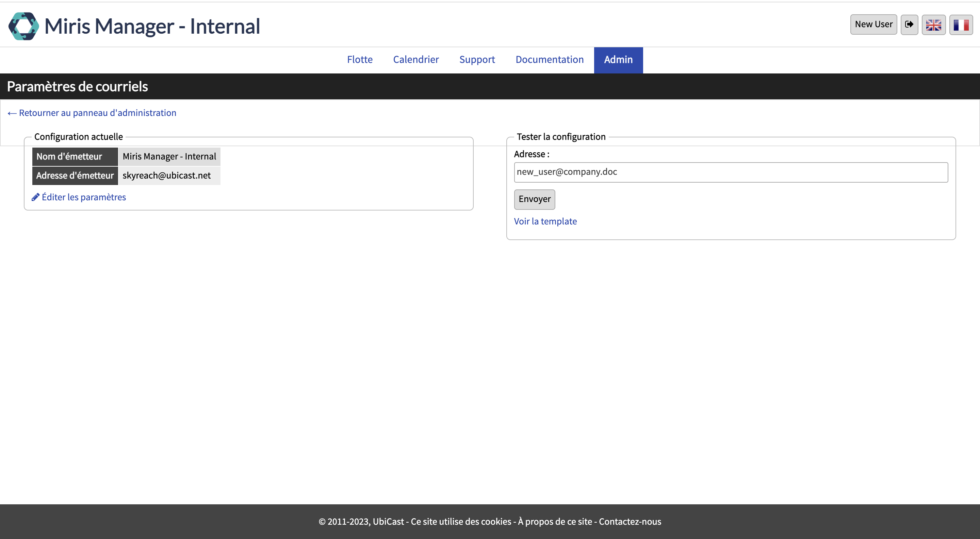Click the Miris Manager - Internal header title
This screenshot has height=539, width=980.
[152, 26]
